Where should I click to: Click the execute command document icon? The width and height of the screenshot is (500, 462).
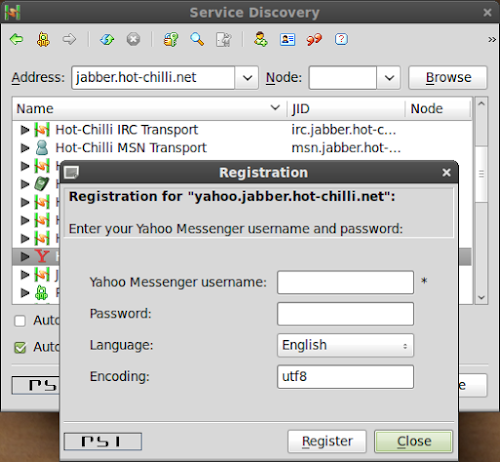pos(224,39)
